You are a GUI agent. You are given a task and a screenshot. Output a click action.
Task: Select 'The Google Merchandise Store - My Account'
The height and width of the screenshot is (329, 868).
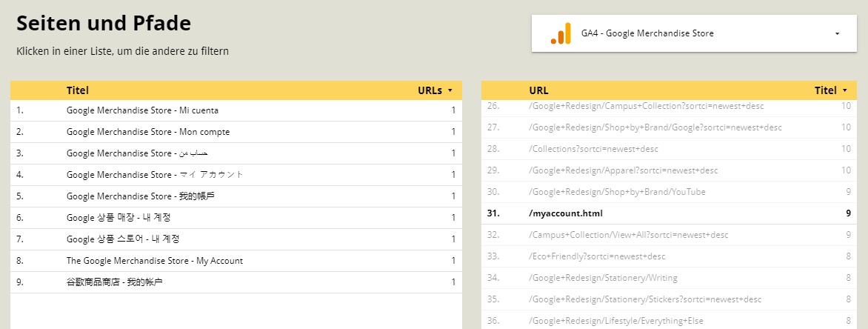(x=154, y=261)
